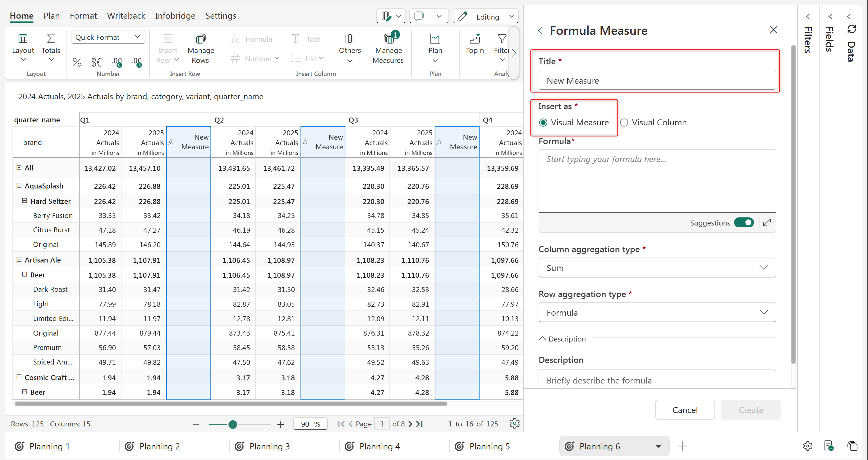
Task: Open pagination settings gear icon
Action: (x=514, y=424)
